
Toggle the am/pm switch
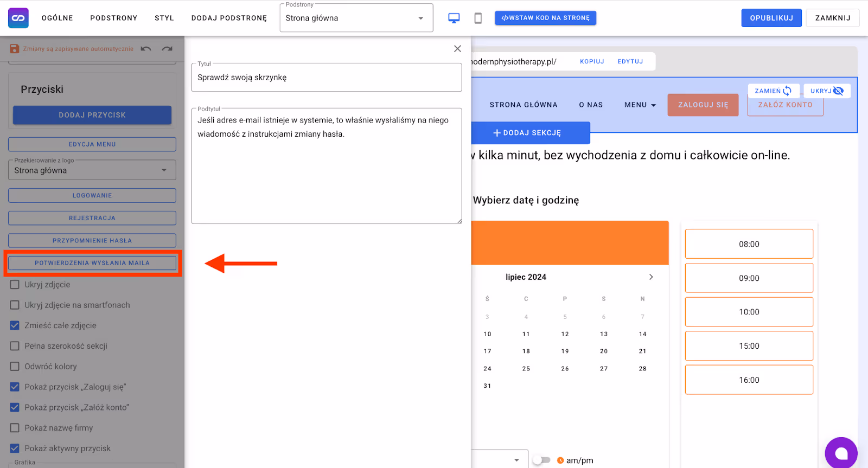541,460
